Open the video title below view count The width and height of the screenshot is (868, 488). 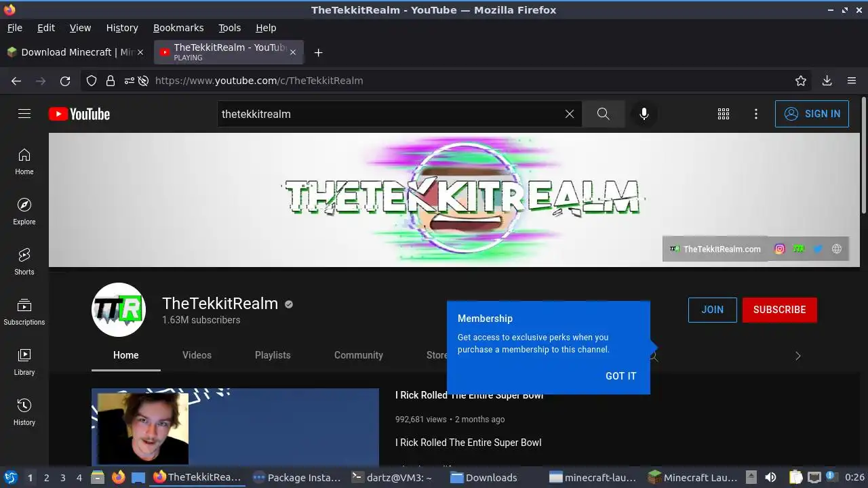point(469,443)
